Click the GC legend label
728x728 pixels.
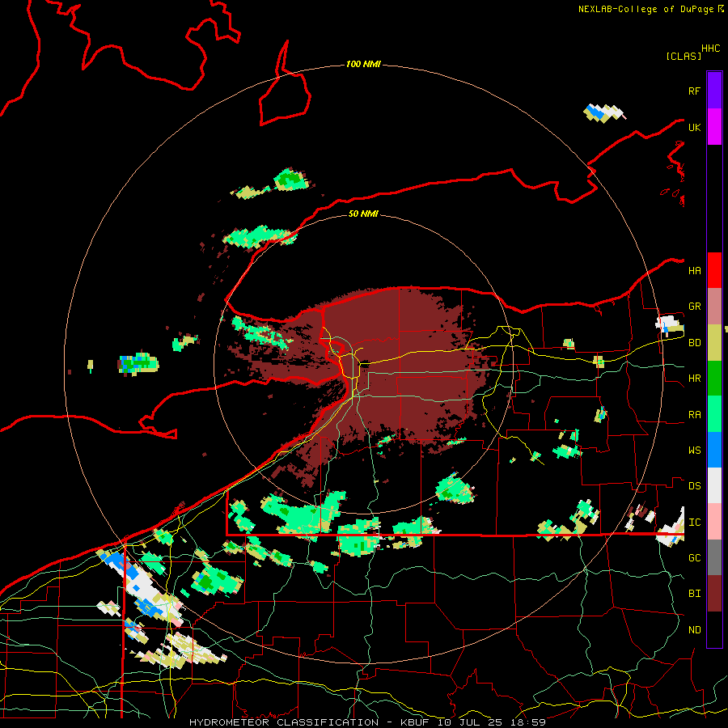[694, 558]
